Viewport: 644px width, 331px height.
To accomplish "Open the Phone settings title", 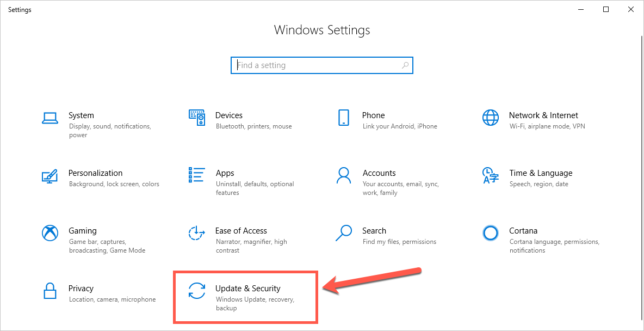I will [373, 115].
